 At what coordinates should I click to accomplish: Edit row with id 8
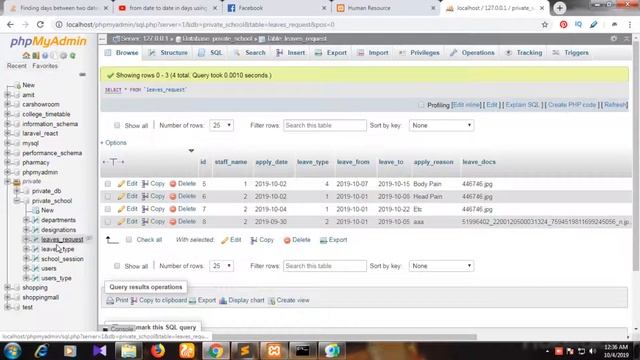pos(127,222)
